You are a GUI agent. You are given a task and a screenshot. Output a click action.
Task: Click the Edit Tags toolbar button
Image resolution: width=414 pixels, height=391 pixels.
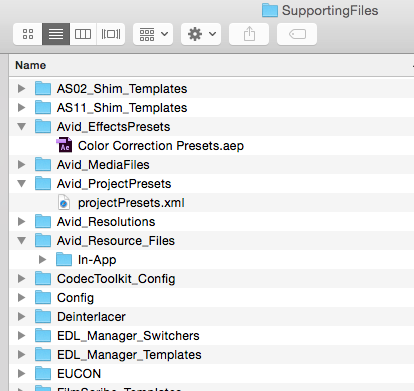(297, 34)
